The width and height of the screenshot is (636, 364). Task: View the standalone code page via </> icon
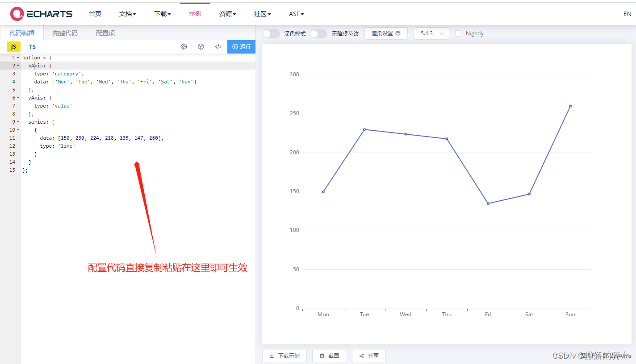218,46
